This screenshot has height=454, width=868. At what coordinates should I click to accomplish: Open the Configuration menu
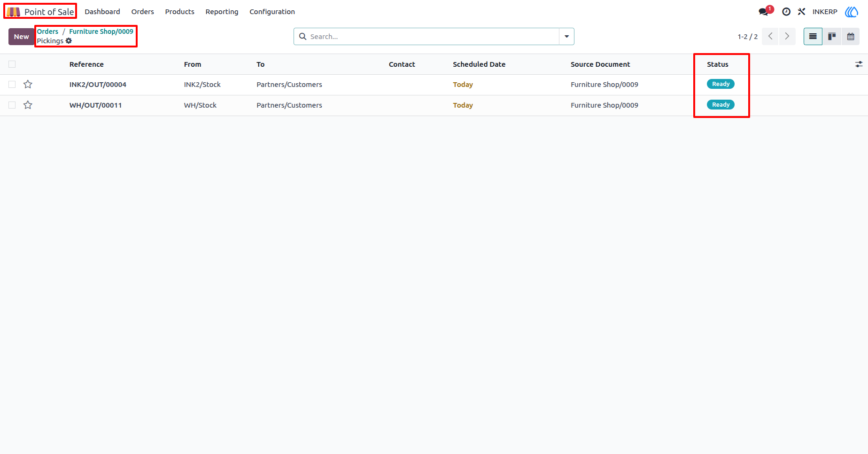pos(272,12)
